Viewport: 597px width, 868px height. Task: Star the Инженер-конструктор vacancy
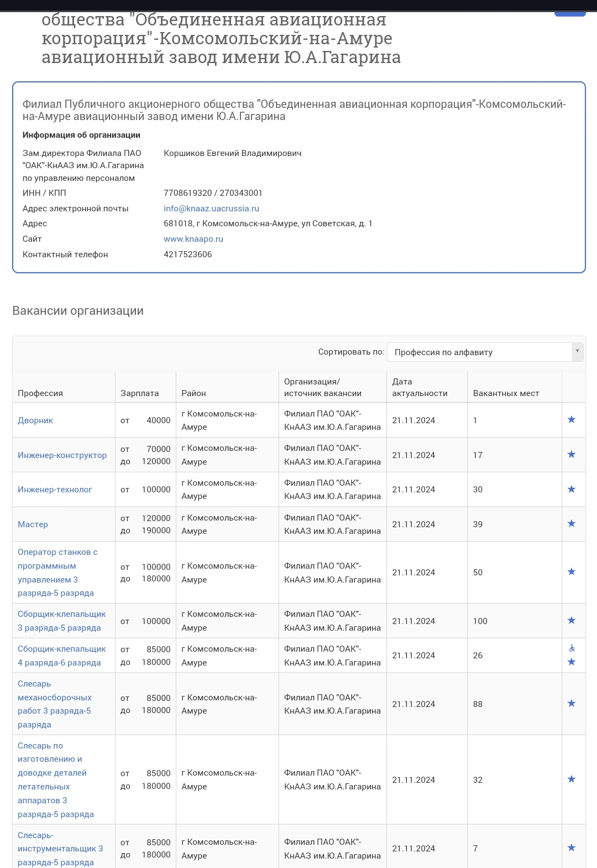point(572,454)
